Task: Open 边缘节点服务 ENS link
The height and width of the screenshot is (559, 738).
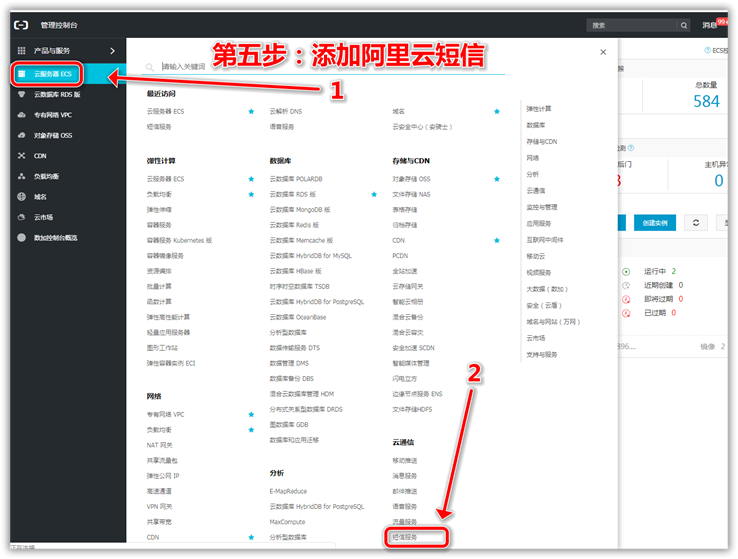Action: pyautogui.click(x=417, y=394)
